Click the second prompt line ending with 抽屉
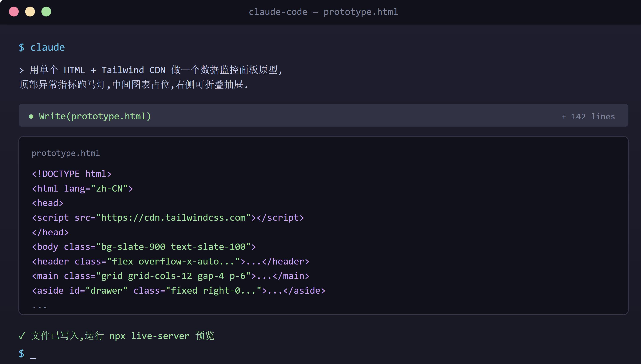Screen dimensions: 641x364 (134, 85)
